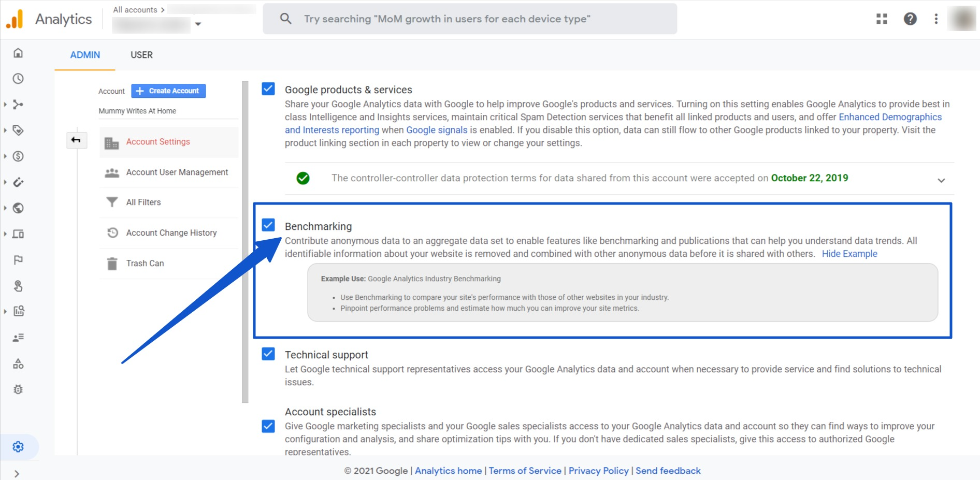
Task: Uncheck the Benchmarking checkbox
Action: tap(268, 225)
